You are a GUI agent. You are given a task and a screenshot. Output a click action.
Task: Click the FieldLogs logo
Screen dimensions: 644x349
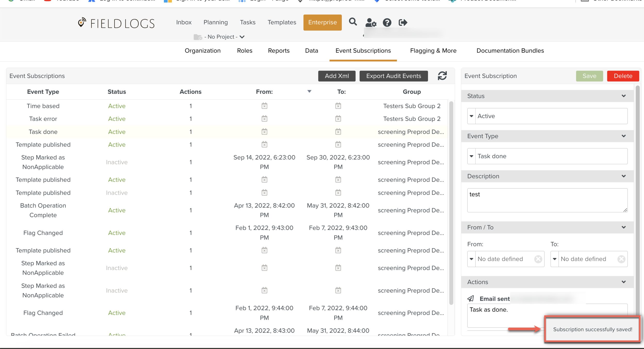pos(116,23)
